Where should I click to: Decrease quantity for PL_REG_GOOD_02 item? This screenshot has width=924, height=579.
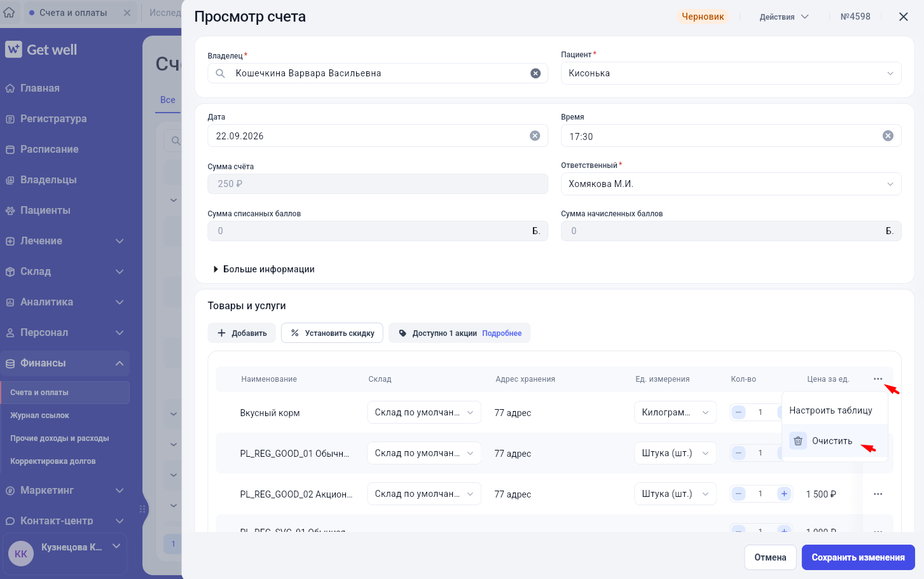(x=739, y=494)
